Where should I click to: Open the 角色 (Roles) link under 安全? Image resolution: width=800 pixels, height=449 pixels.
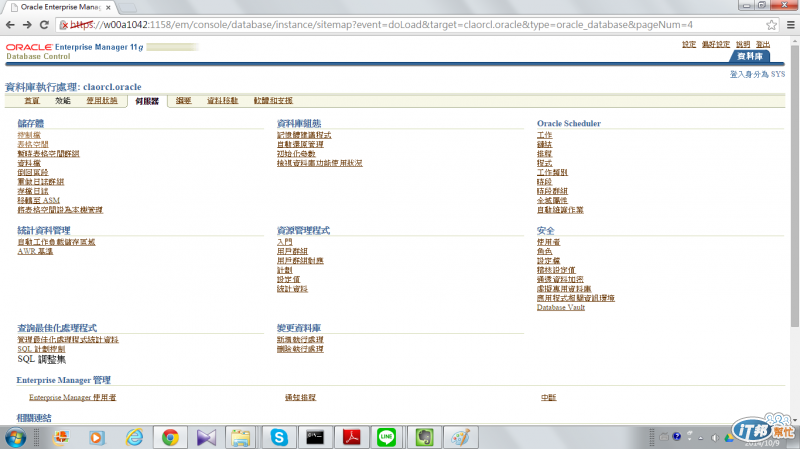pos(544,252)
